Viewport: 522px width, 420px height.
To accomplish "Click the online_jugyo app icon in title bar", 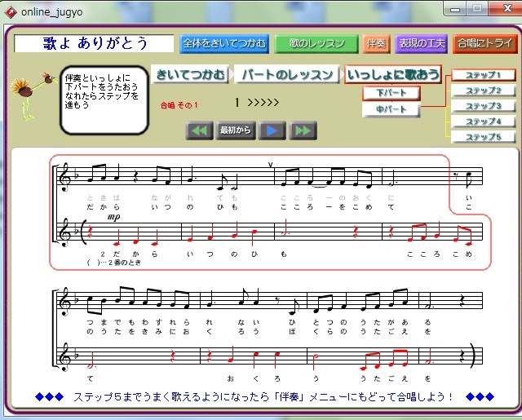I will point(11,12).
